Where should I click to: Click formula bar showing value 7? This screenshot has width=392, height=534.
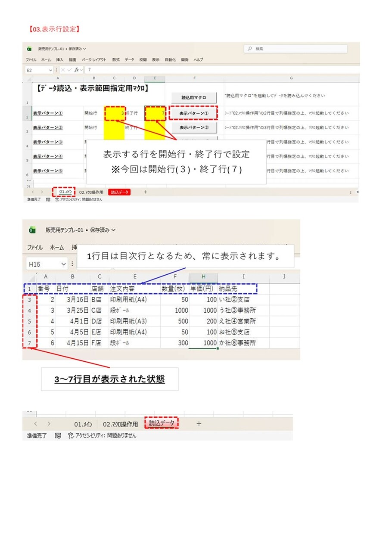222,69
